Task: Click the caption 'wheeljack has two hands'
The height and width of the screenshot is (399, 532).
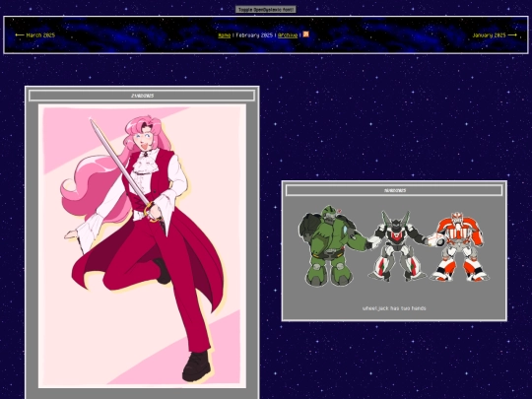Action: (394, 308)
